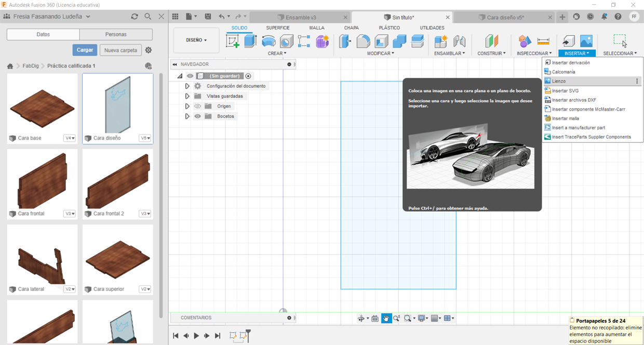The height and width of the screenshot is (345, 644).
Task: Click the Cara frontal thumbnail
Action: [42, 180]
